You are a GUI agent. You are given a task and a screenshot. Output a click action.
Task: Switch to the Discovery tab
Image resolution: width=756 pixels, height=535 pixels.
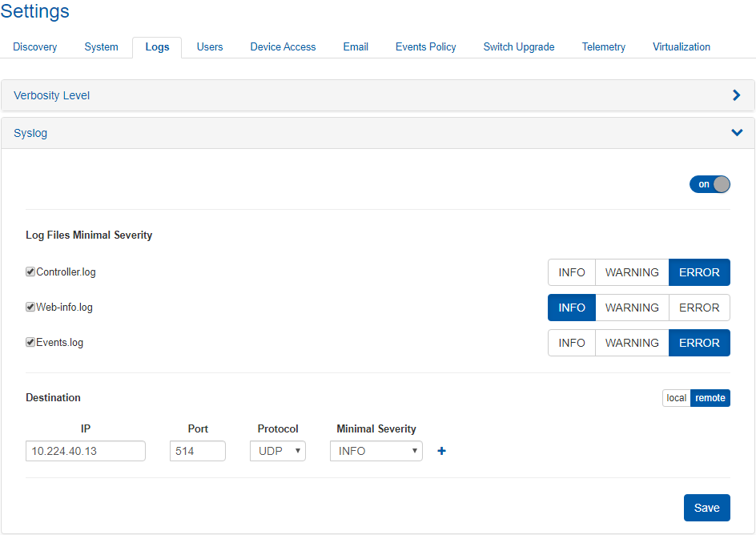point(35,47)
